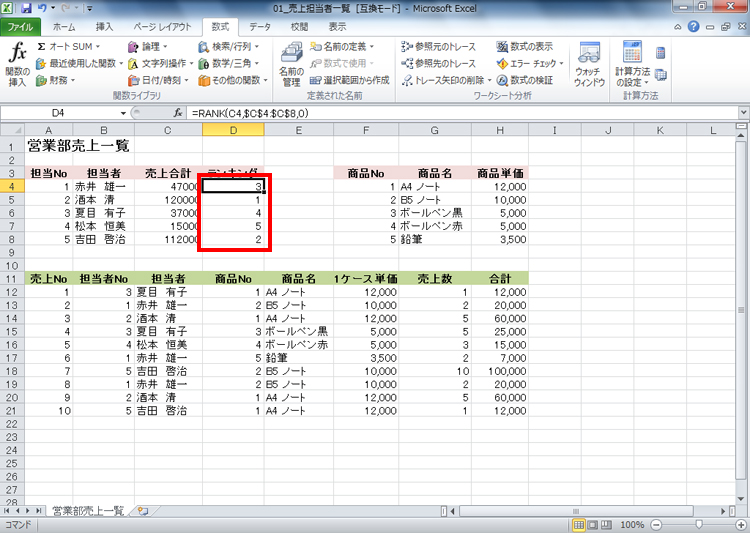The image size is (750, 533).
Task: Open the 名前の管理 manager
Action: 291,65
